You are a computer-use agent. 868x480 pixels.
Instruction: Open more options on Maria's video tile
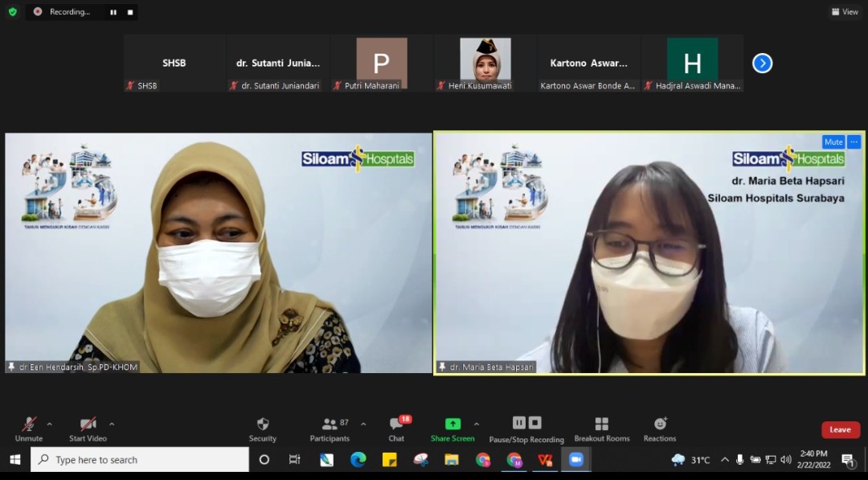pyautogui.click(x=854, y=142)
